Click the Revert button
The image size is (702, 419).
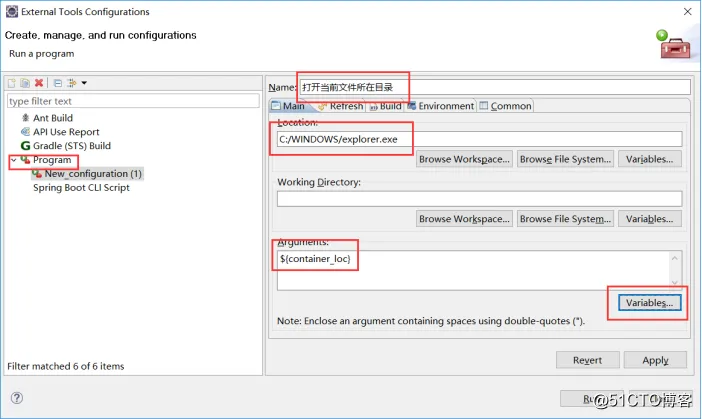[587, 360]
